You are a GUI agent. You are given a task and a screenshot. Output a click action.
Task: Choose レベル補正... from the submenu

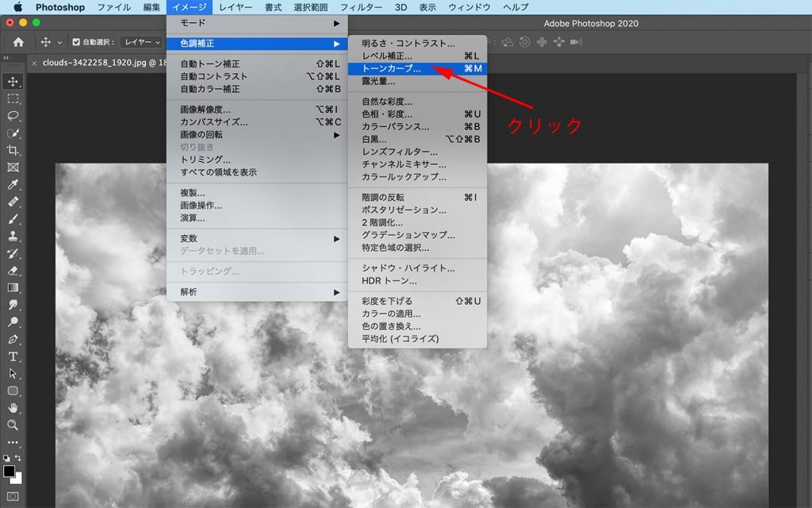tap(417, 56)
